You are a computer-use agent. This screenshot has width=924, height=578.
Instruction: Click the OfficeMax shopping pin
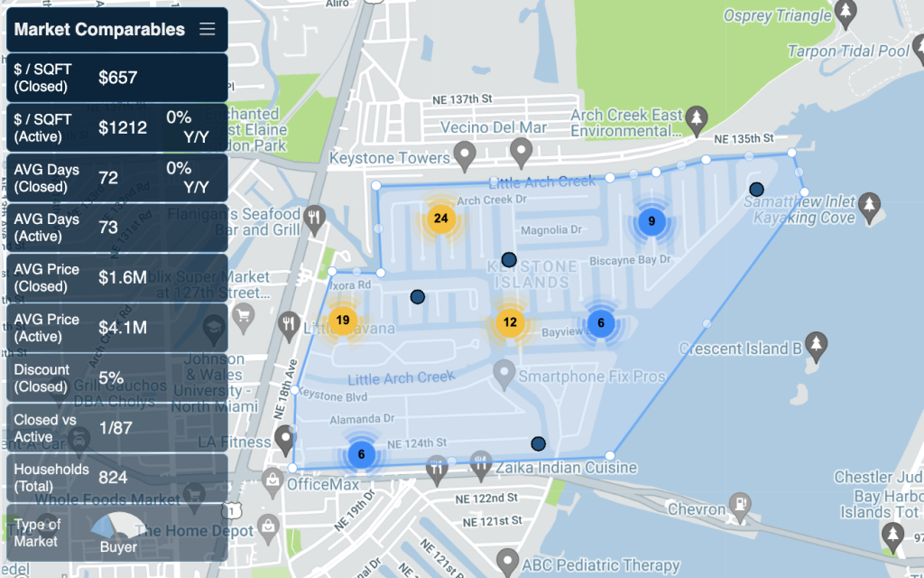273,482
